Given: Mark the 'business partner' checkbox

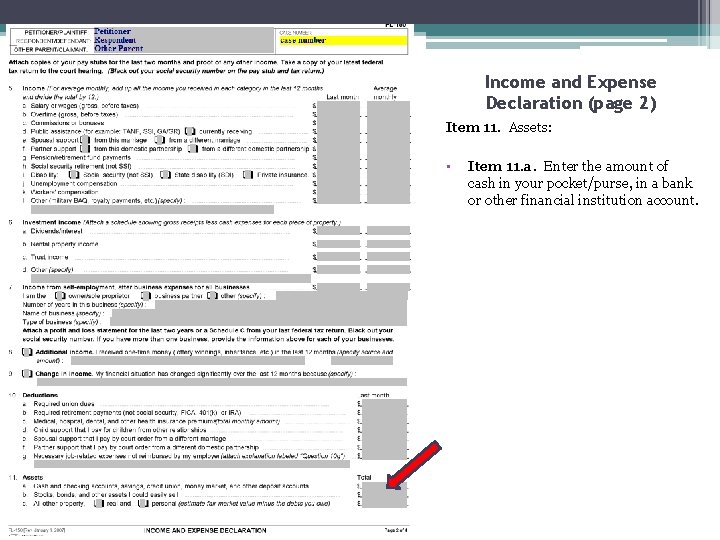Looking at the screenshot, I should pos(146,296).
